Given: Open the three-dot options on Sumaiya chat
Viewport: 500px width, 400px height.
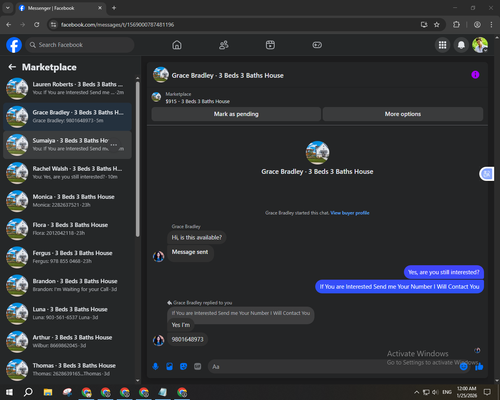Looking at the screenshot, I should pos(114,145).
